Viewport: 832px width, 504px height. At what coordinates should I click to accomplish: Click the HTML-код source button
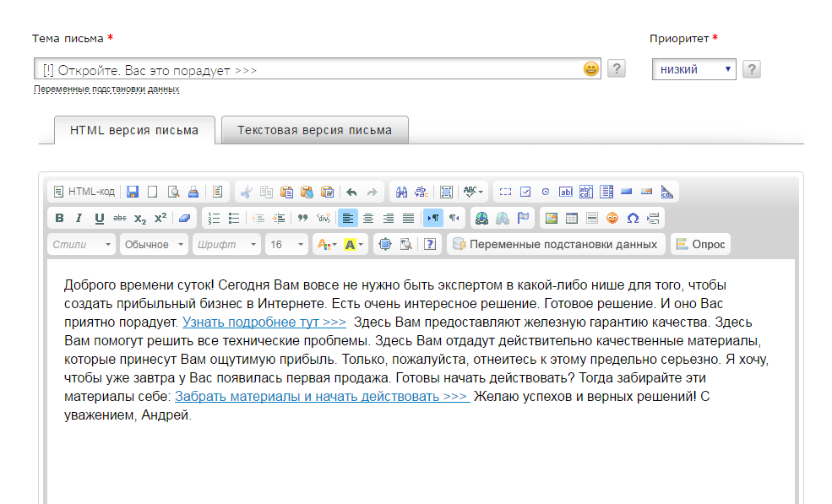[x=84, y=192]
